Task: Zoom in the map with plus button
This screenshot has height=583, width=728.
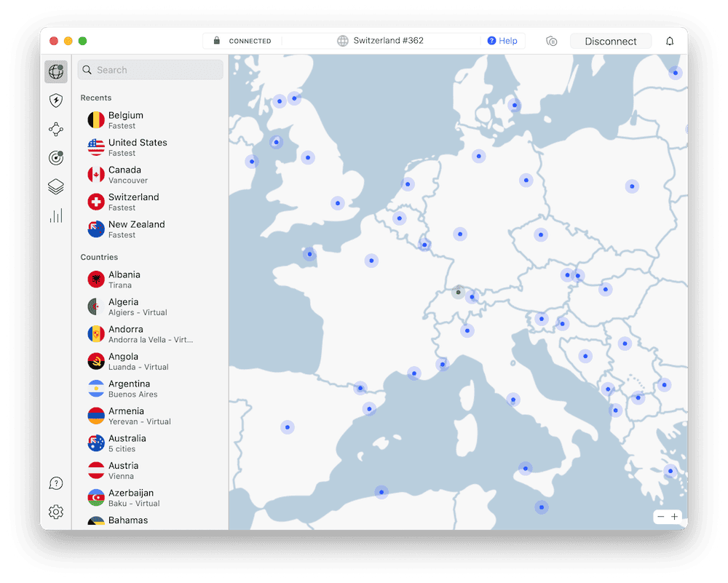Action: click(674, 516)
